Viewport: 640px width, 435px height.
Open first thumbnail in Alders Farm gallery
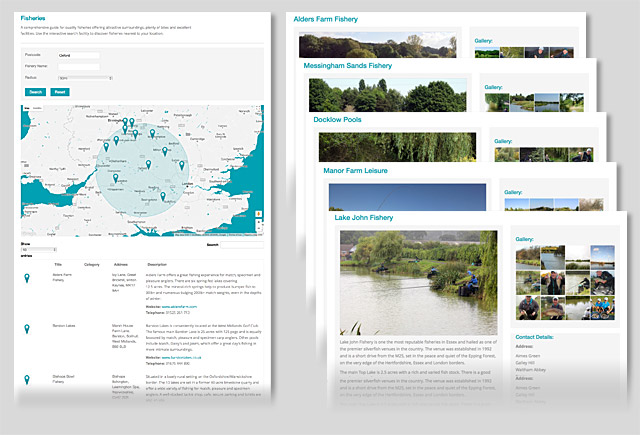[487, 53]
